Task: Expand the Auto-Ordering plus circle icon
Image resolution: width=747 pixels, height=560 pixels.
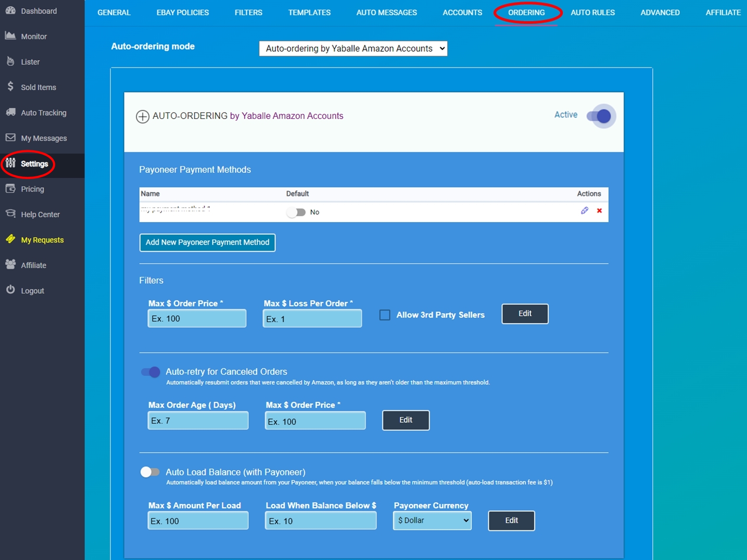Action: tap(142, 116)
